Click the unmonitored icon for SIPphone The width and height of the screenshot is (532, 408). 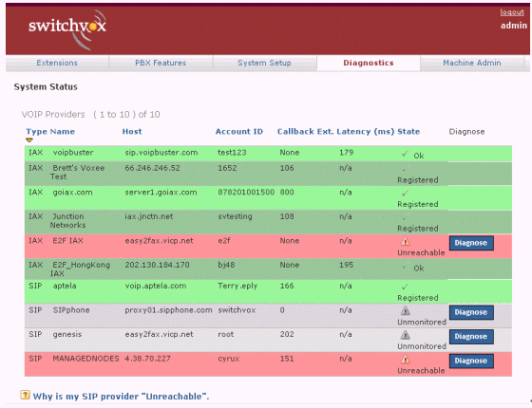(405, 311)
